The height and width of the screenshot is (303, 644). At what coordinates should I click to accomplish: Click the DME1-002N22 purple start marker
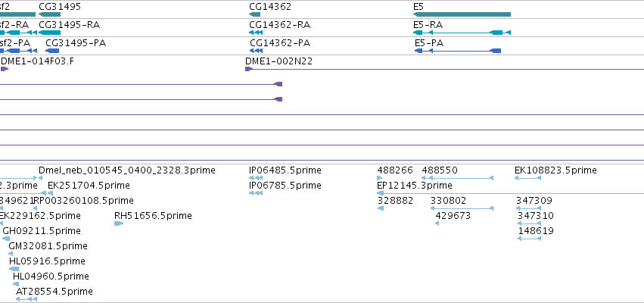tap(248, 69)
